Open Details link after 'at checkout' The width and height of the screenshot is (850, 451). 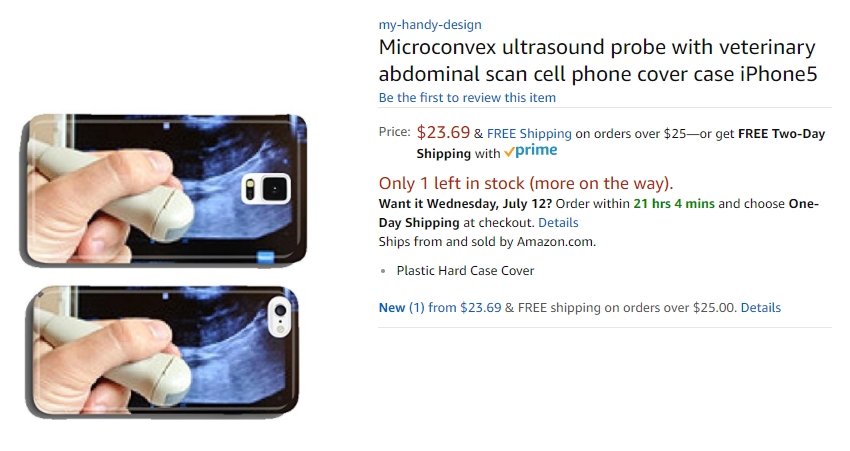click(558, 223)
